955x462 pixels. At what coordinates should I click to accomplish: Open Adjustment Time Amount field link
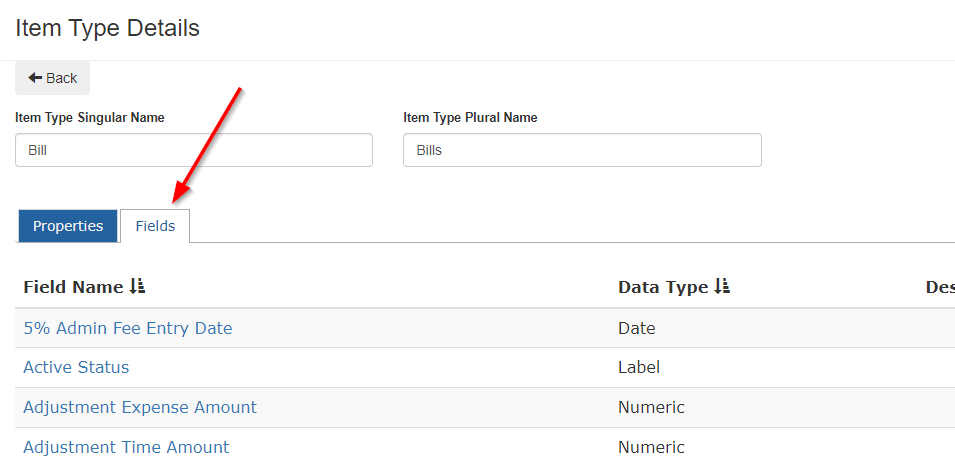click(126, 447)
